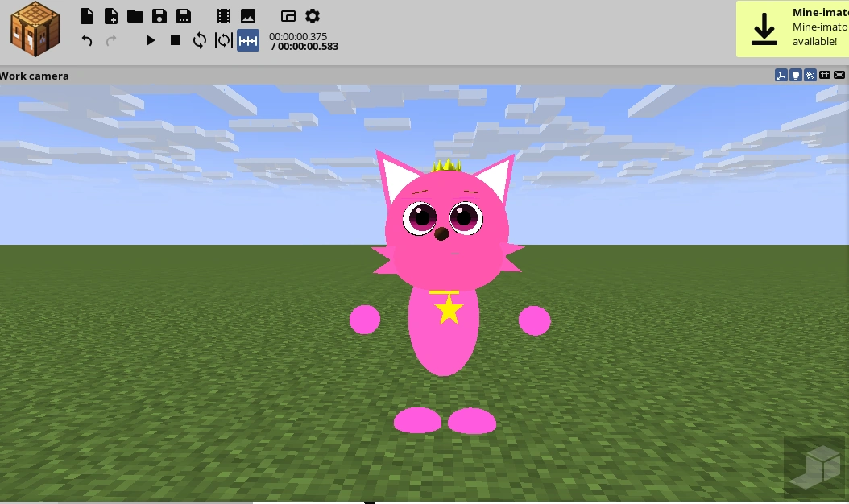Image resolution: width=849 pixels, height=504 pixels.
Task: Undo the last action
Action: tap(87, 40)
